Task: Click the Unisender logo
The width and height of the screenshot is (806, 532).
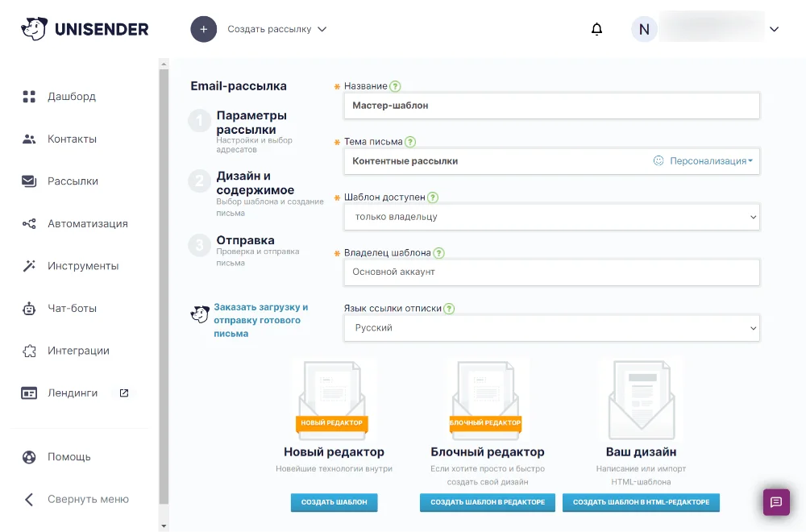Action: (85, 29)
